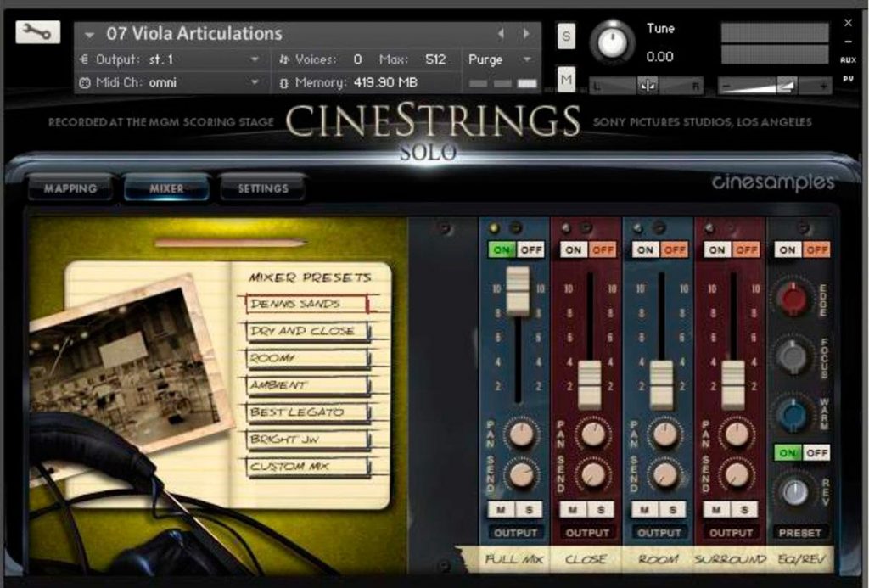Image resolution: width=869 pixels, height=588 pixels.
Task: Mute the Surround channel
Action: [x=716, y=509]
